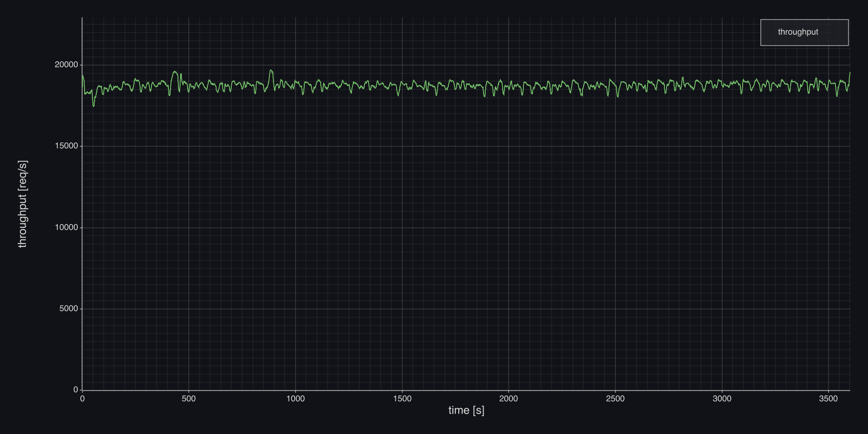The height and width of the screenshot is (434, 868).
Task: Click the 0 label on the y-axis
Action: (76, 390)
